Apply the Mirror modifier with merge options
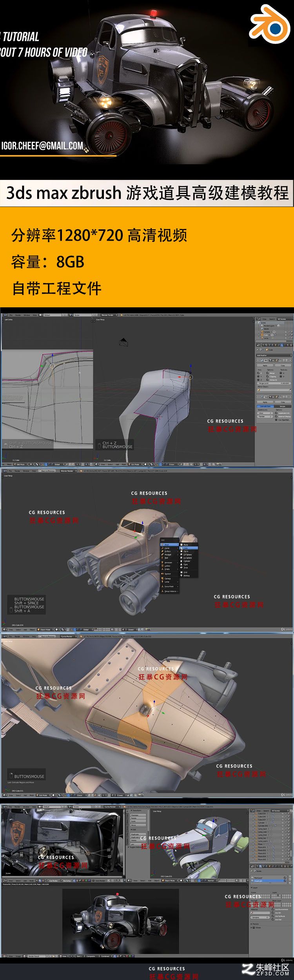 (x=265, y=365)
